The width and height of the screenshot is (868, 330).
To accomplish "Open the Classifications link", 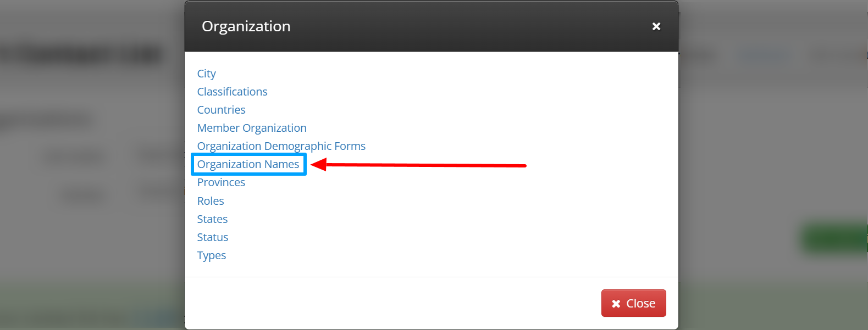I will [x=232, y=92].
